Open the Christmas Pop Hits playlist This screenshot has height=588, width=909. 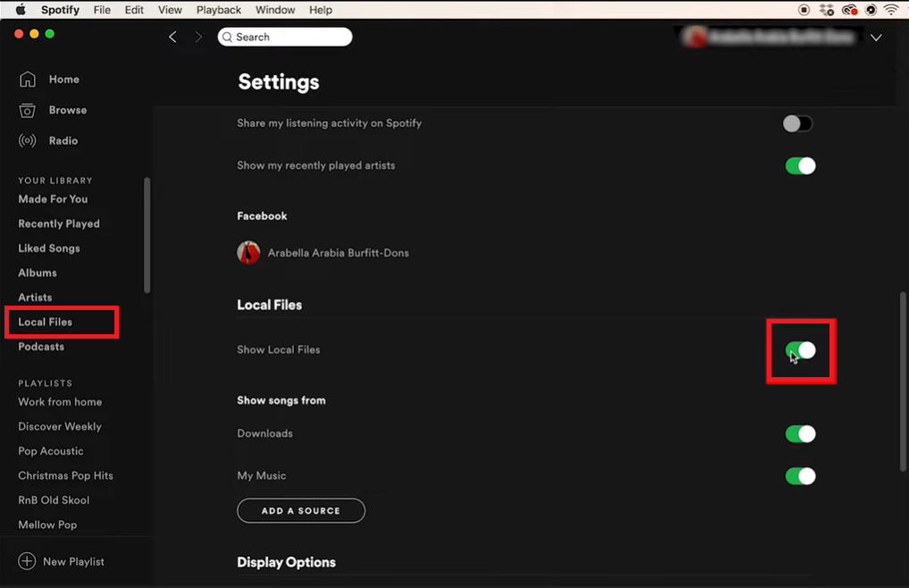pyautogui.click(x=65, y=475)
